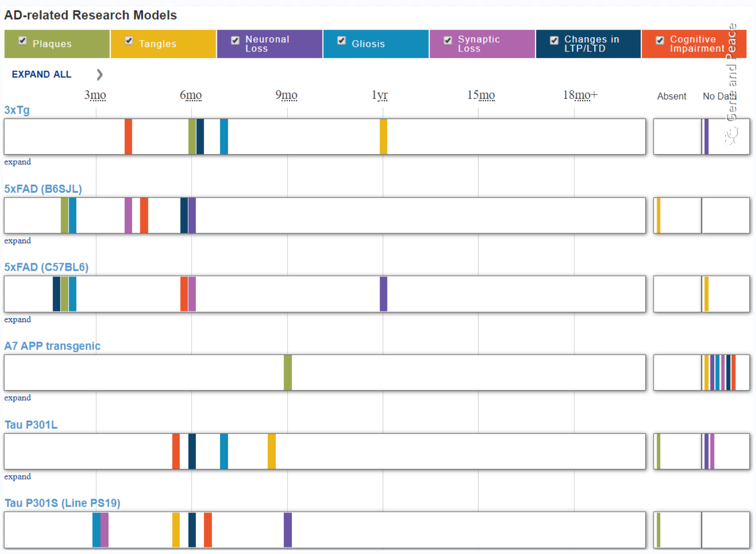Image resolution: width=756 pixels, height=554 pixels.
Task: Toggle the Gliosis filter checkbox
Action: (341, 41)
